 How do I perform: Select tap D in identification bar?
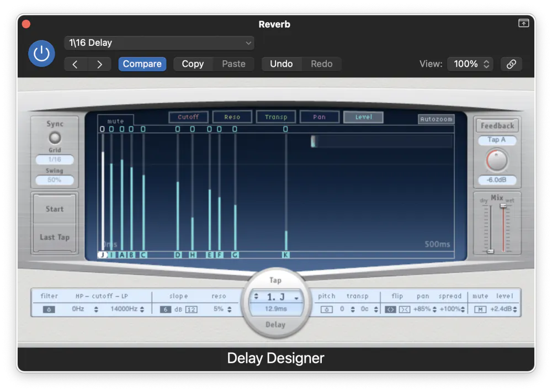tap(178, 255)
